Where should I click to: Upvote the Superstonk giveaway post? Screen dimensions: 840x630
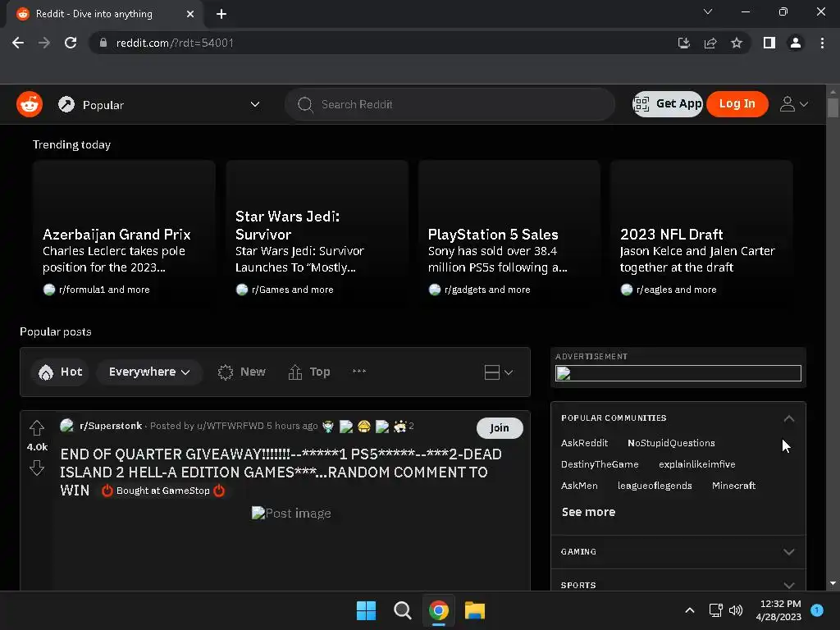(37, 428)
